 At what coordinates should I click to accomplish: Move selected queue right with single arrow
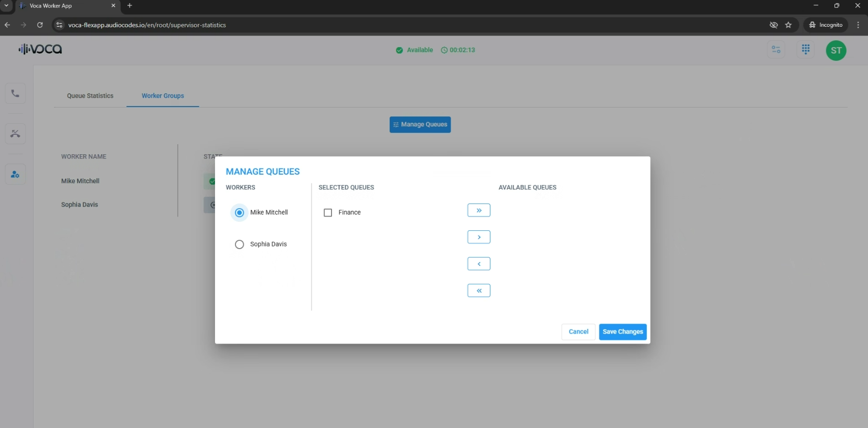pos(479,237)
